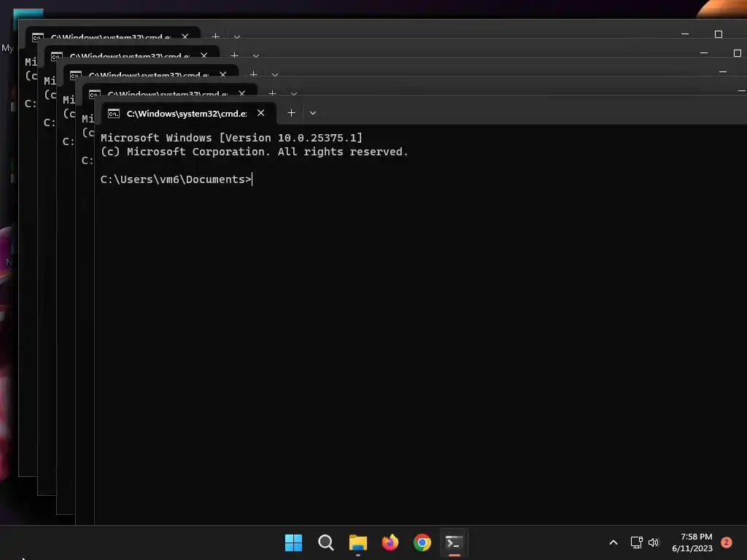Select the cmd.exe tab in the second window from back
The image size is (747, 560).
coord(132,52)
